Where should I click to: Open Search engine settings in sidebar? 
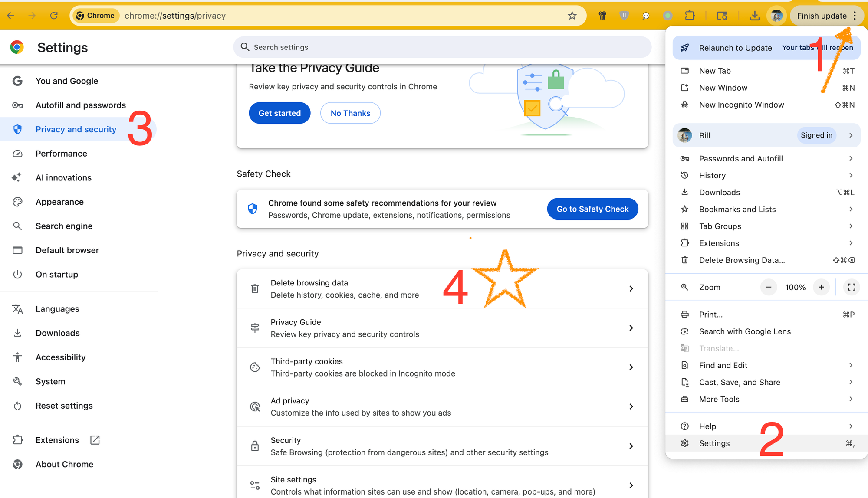tap(79, 226)
